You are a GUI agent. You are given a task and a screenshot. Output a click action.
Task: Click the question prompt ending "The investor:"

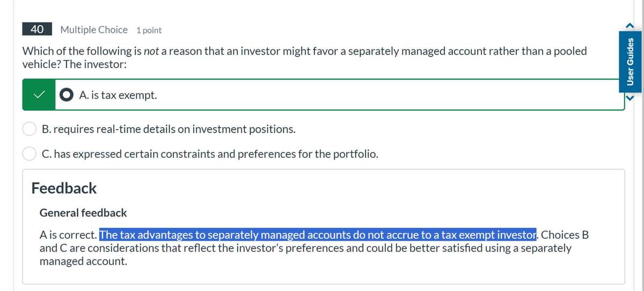pyautogui.click(x=75, y=63)
